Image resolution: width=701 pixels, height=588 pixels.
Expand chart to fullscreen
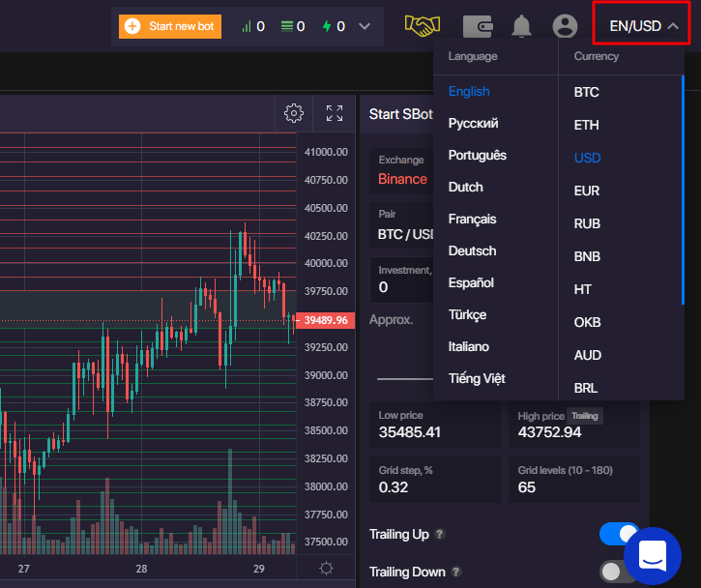(x=335, y=113)
